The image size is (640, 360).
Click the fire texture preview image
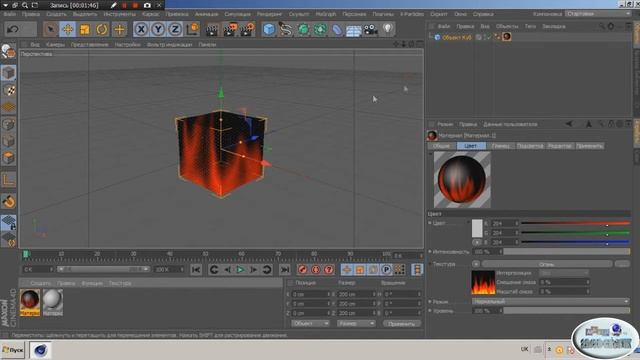pyautogui.click(x=483, y=282)
